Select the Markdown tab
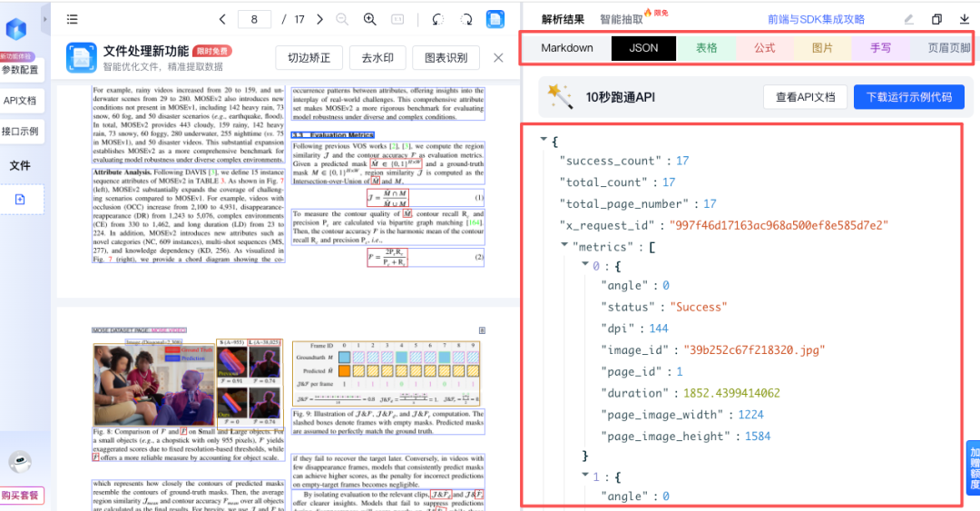Screen dimensions: 980x511 [567, 48]
